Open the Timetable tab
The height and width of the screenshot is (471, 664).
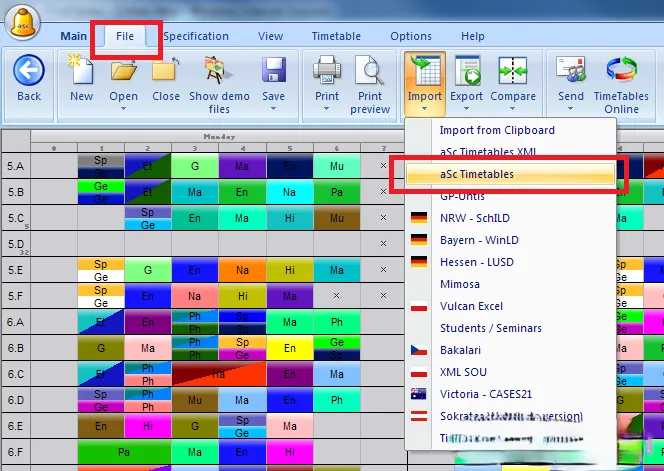pos(336,36)
